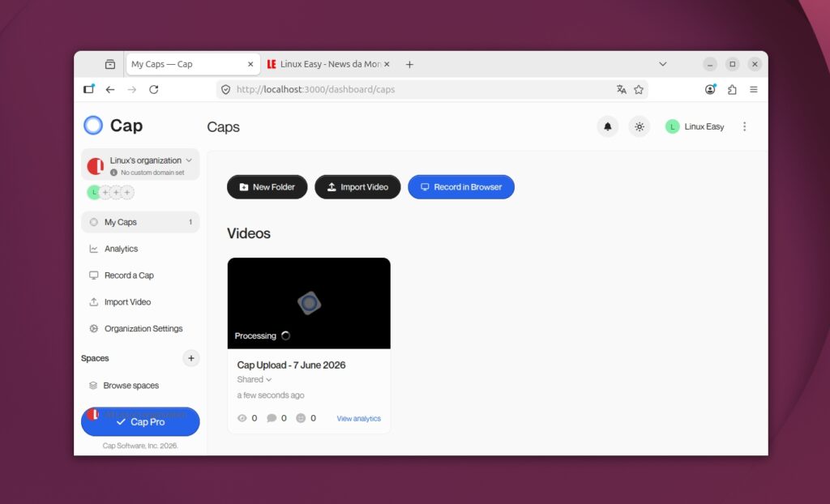
Task: Click 'a few seconds ago' timestamp
Action: click(271, 395)
